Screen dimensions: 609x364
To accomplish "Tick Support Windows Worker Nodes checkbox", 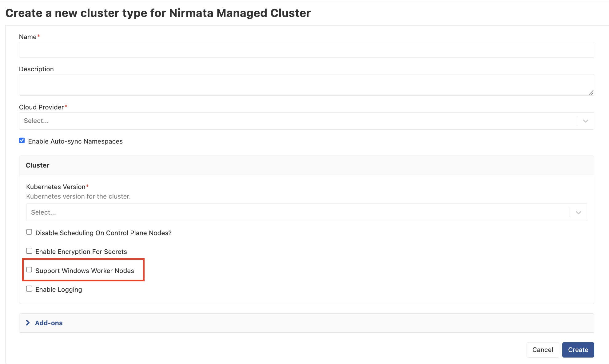I will [29, 270].
